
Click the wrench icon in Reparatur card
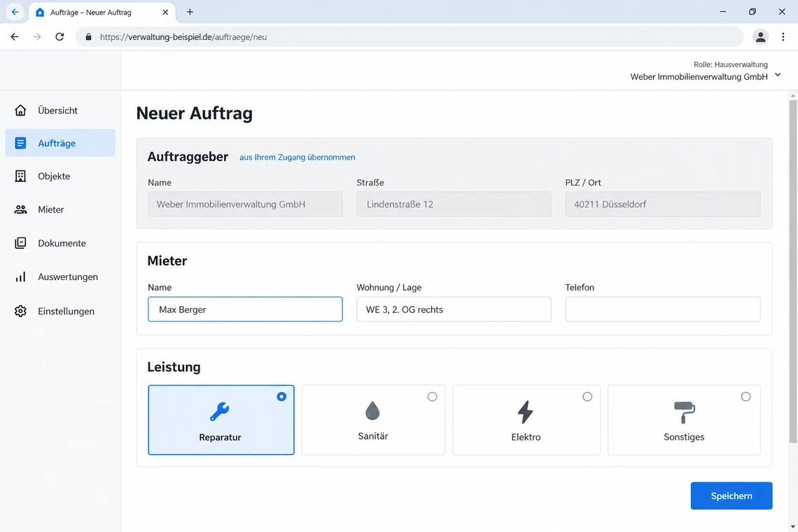click(220, 412)
